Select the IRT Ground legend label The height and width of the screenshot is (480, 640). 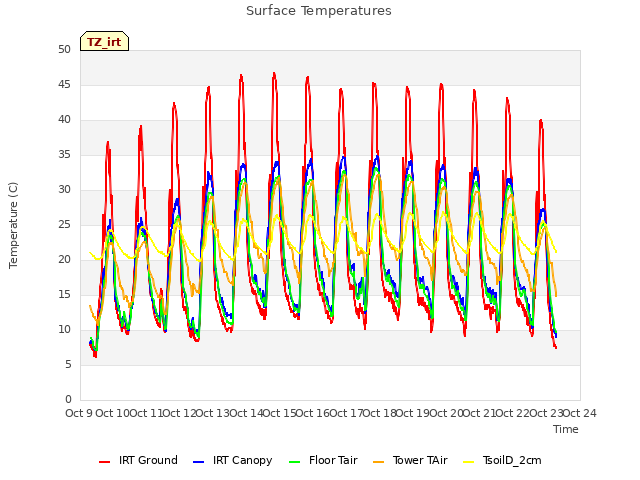(148, 460)
